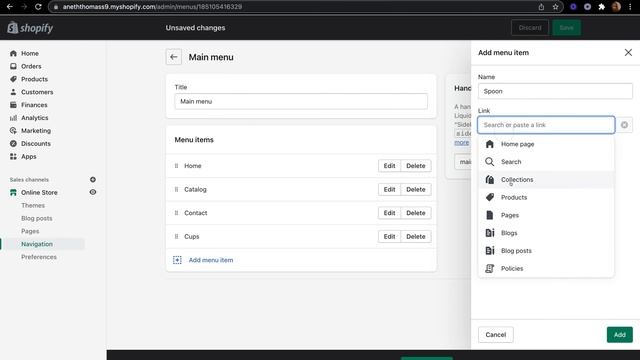Grab the Home item drag handle

tap(176, 166)
